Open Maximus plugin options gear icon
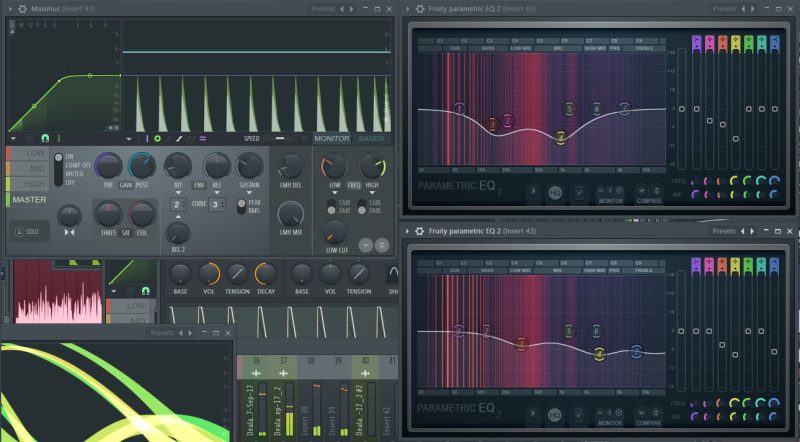The height and width of the screenshot is (442, 800). point(22,9)
